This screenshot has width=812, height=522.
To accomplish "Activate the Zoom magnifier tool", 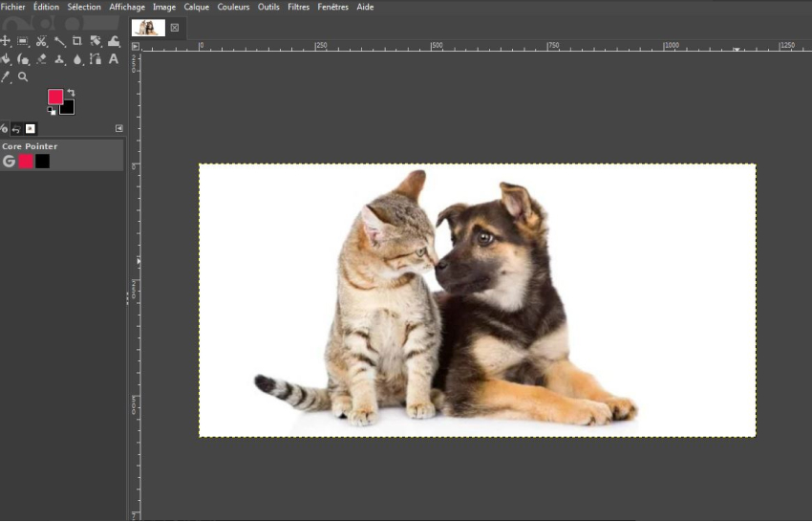I will [23, 77].
